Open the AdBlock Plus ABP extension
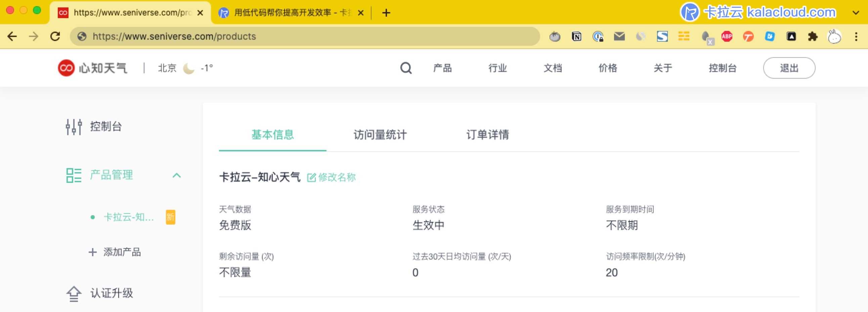The width and height of the screenshot is (868, 312). pos(727,36)
